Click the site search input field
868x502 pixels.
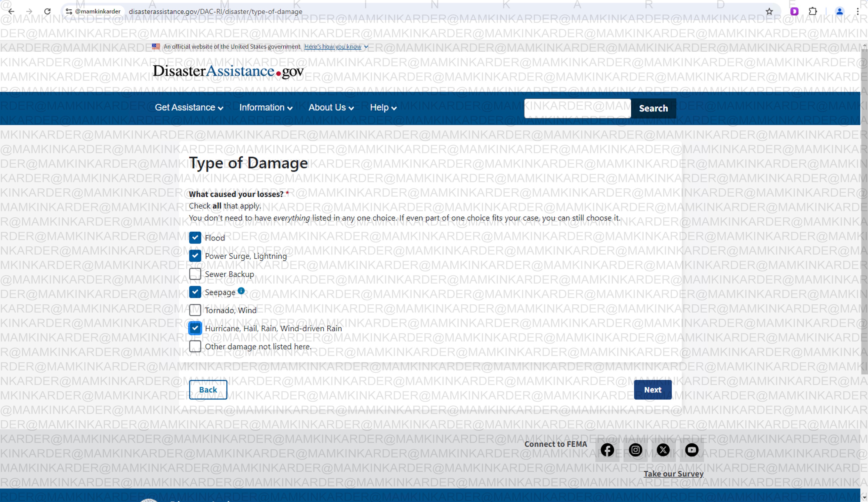(x=577, y=109)
